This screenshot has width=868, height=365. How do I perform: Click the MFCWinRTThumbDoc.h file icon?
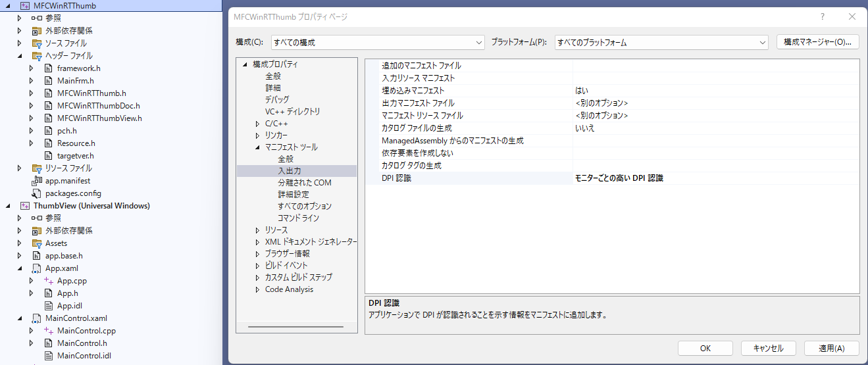pos(49,106)
